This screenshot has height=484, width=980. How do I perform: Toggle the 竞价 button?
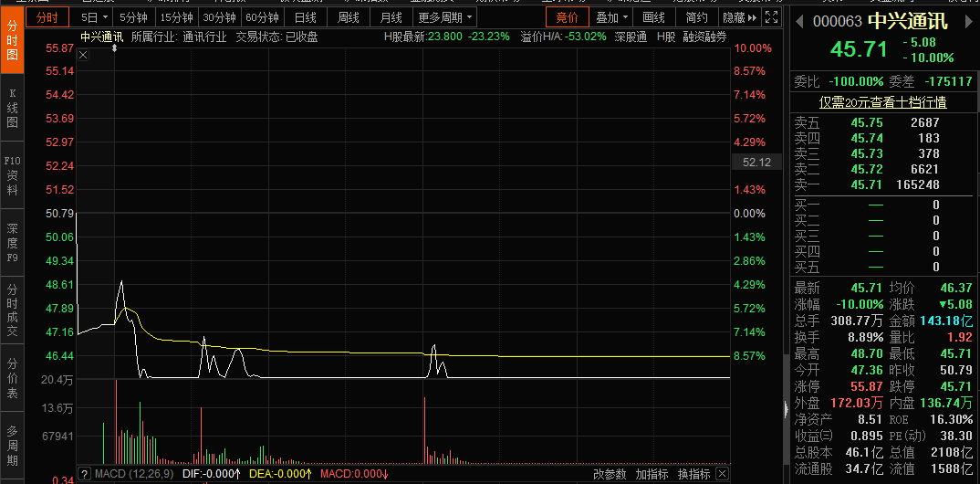click(x=567, y=17)
